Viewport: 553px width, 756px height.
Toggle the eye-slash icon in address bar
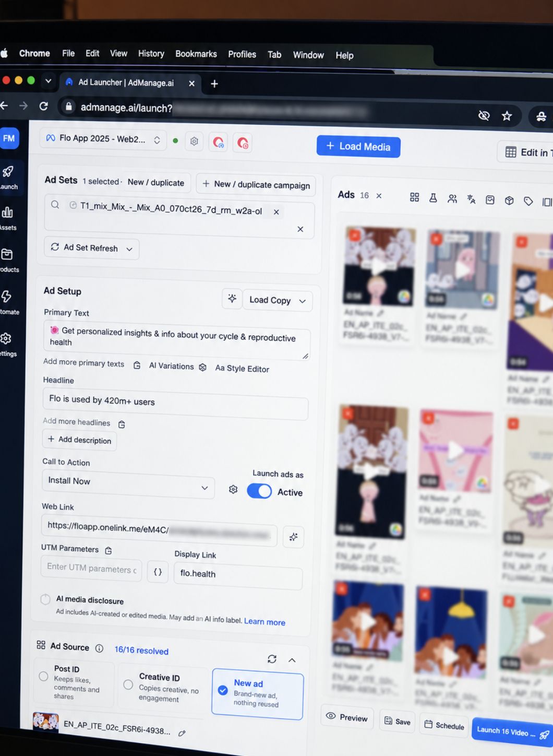tap(484, 115)
